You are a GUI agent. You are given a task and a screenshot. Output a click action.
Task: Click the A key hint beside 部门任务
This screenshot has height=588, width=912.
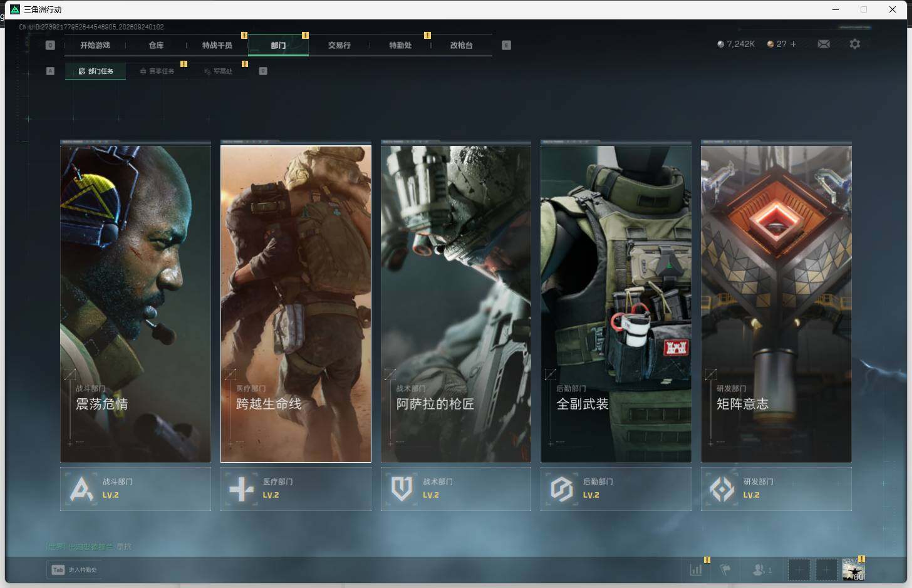click(x=50, y=71)
